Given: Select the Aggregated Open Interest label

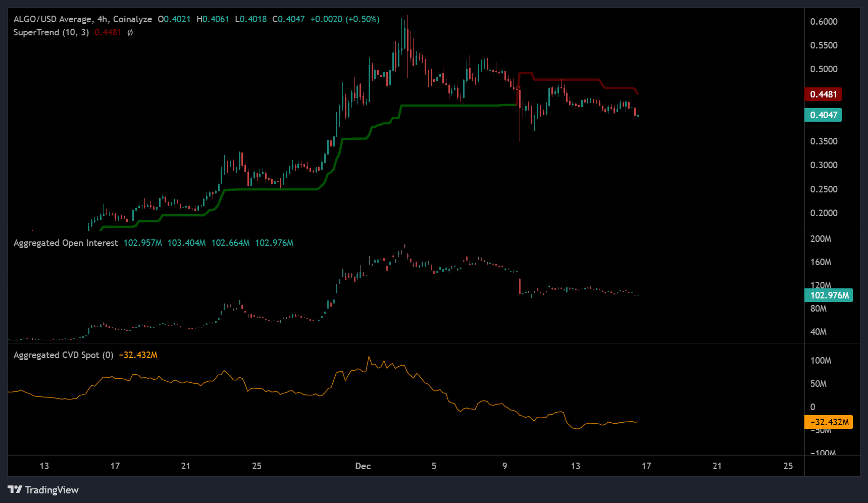Looking at the screenshot, I should pos(66,243).
